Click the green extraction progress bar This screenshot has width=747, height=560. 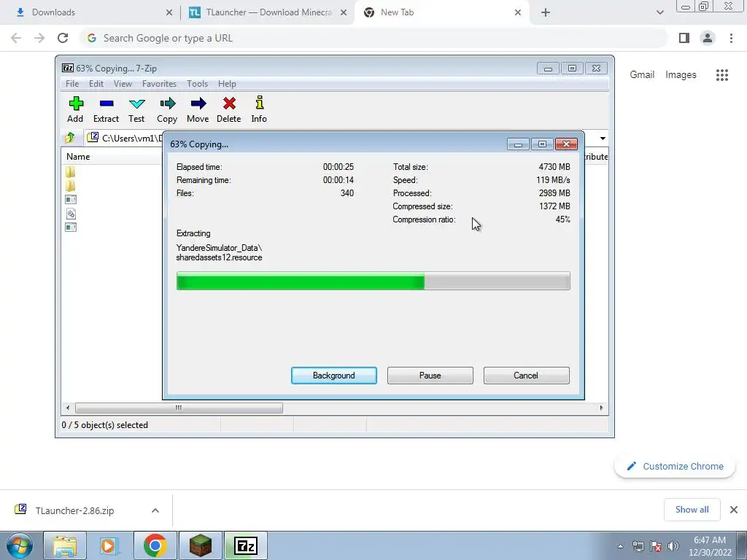[x=373, y=281]
